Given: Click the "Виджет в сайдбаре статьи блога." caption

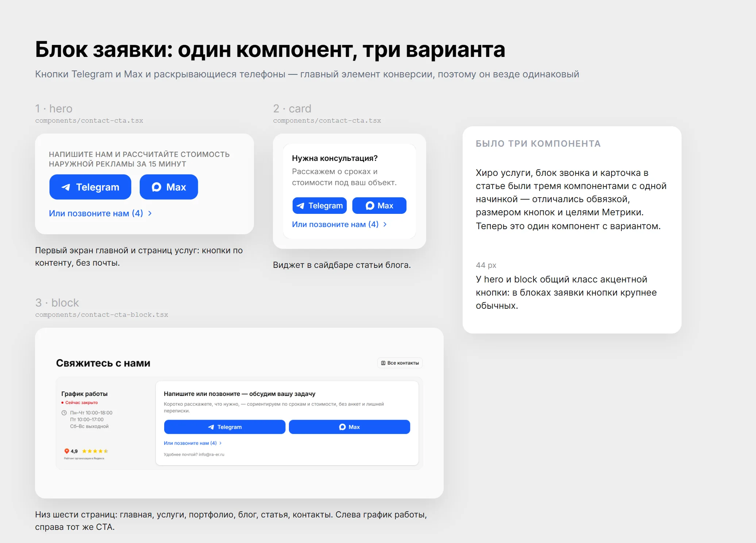Looking at the screenshot, I should pos(342,265).
